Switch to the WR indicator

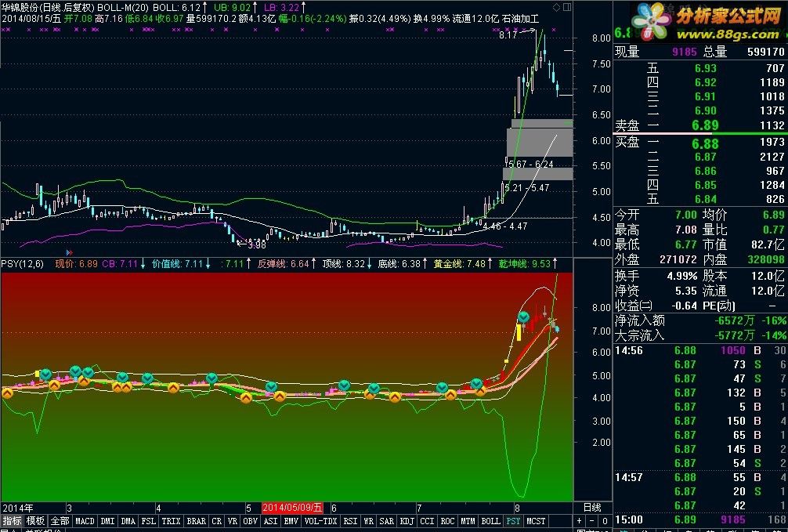coord(368,521)
